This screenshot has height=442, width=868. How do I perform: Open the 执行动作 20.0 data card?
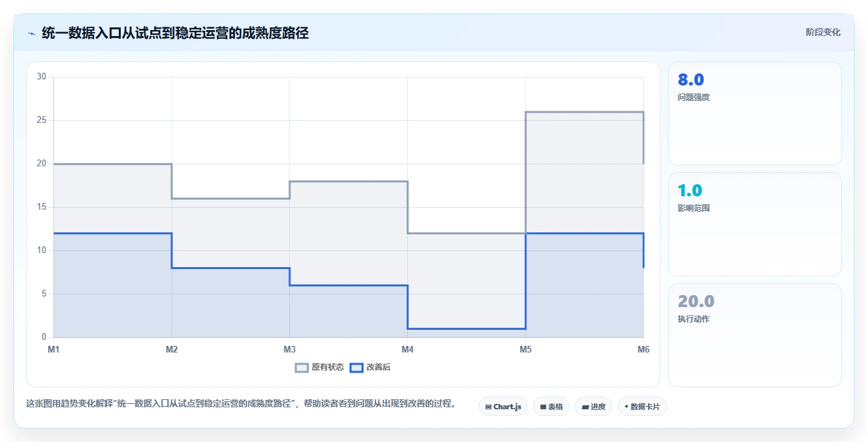(754, 335)
